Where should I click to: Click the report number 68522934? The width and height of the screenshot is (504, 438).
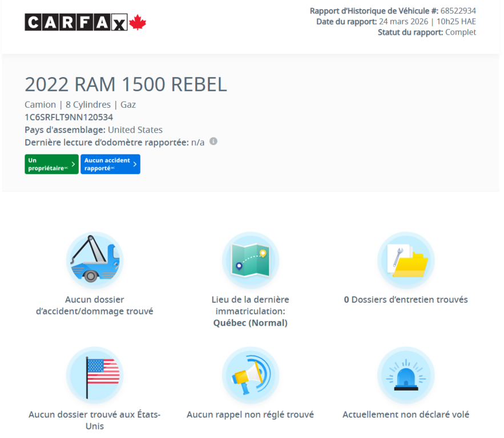(x=458, y=11)
